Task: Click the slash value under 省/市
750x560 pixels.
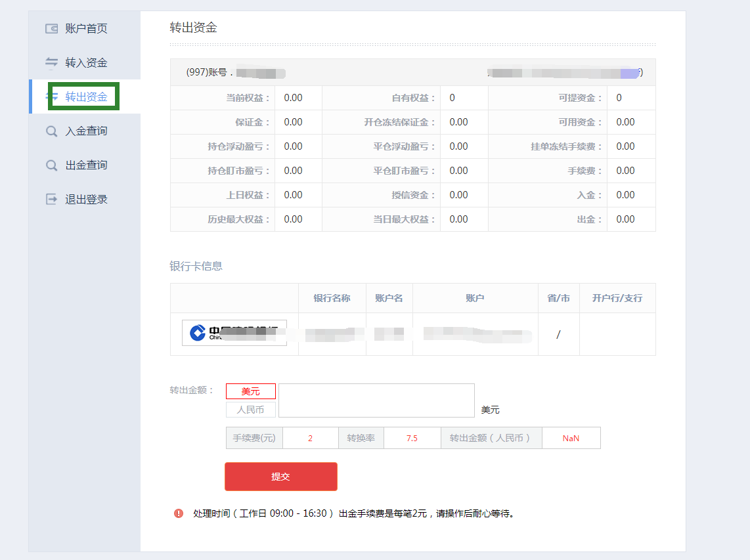Action: point(558,335)
